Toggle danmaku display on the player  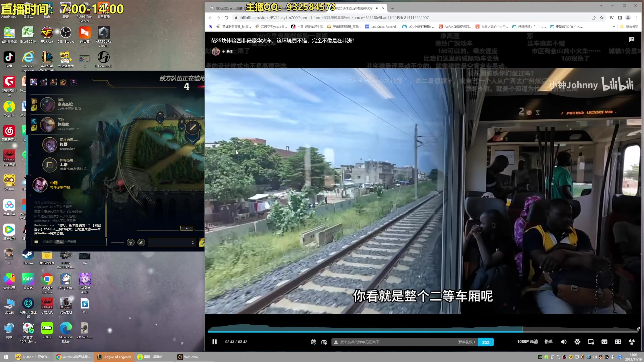coord(313,342)
